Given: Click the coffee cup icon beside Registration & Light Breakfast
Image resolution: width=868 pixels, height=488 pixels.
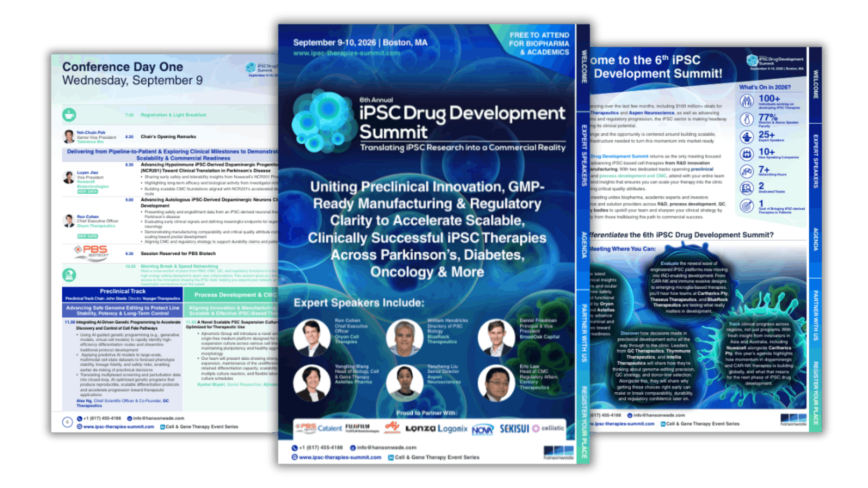Looking at the screenshot, I should 69,115.
